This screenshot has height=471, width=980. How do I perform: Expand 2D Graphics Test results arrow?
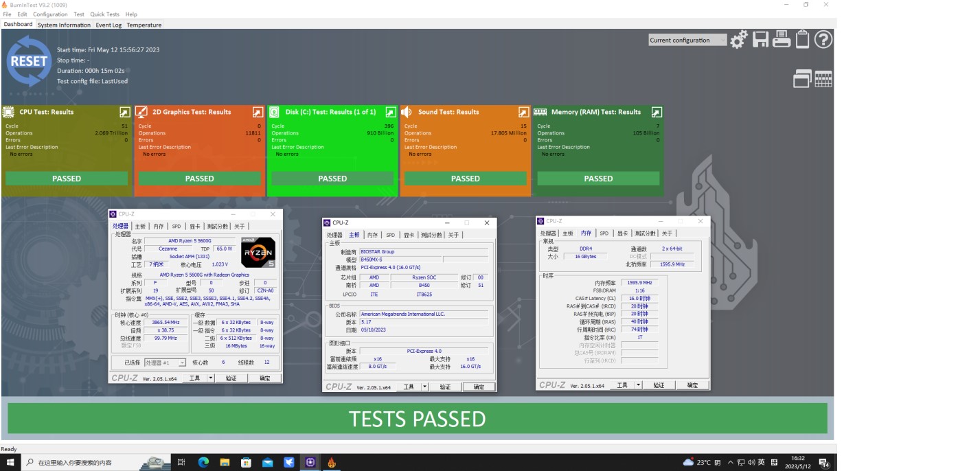click(x=258, y=112)
